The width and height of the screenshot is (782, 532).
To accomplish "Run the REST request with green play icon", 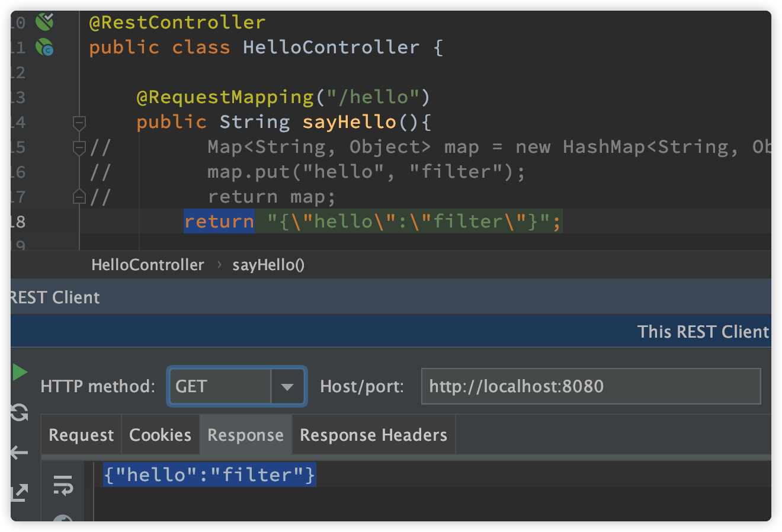I will point(20,372).
